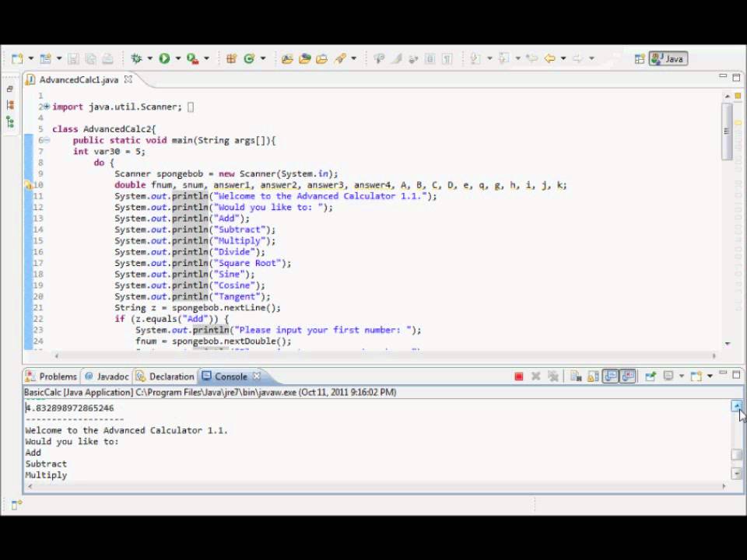Viewport: 747px width, 560px height.
Task: Click the console scrollbar down arrow
Action: tap(737, 474)
